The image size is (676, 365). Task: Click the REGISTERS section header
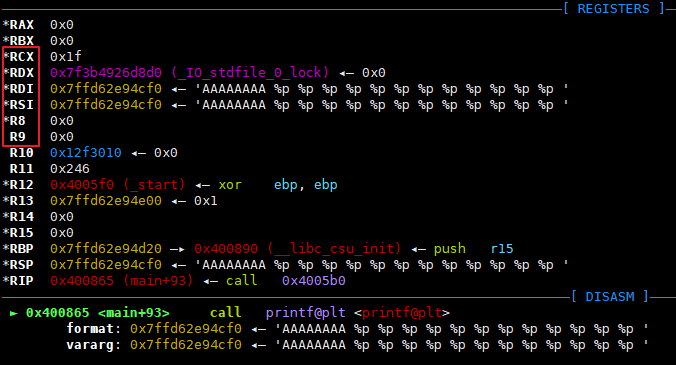[614, 9]
